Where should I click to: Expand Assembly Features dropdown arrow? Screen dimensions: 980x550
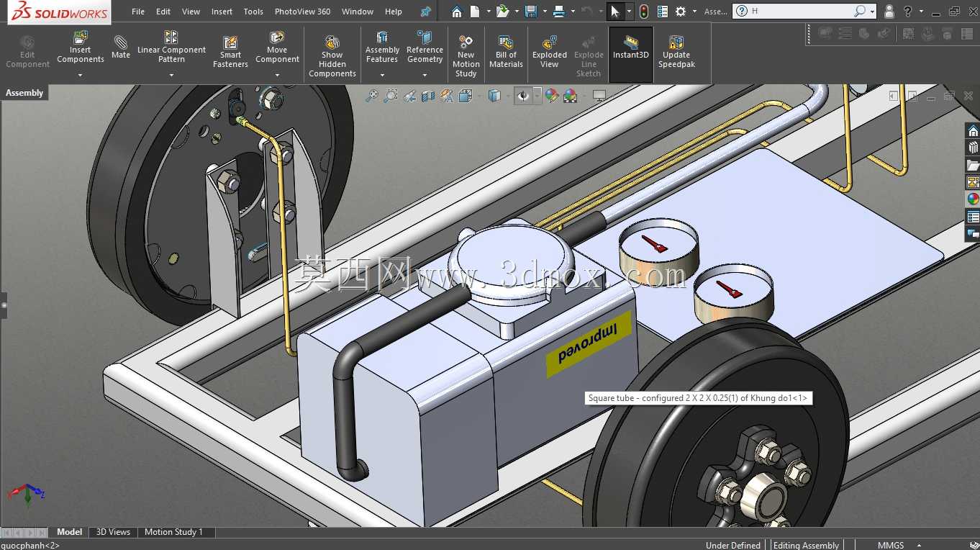click(x=382, y=75)
